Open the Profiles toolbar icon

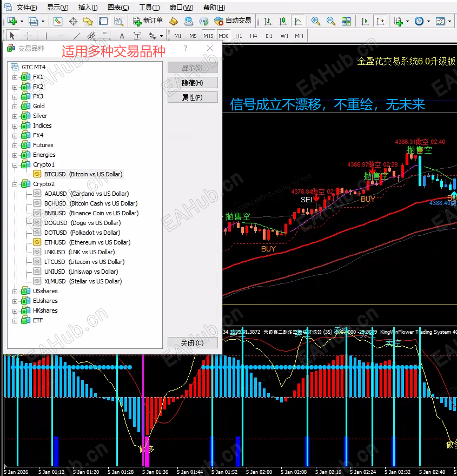(x=33, y=21)
